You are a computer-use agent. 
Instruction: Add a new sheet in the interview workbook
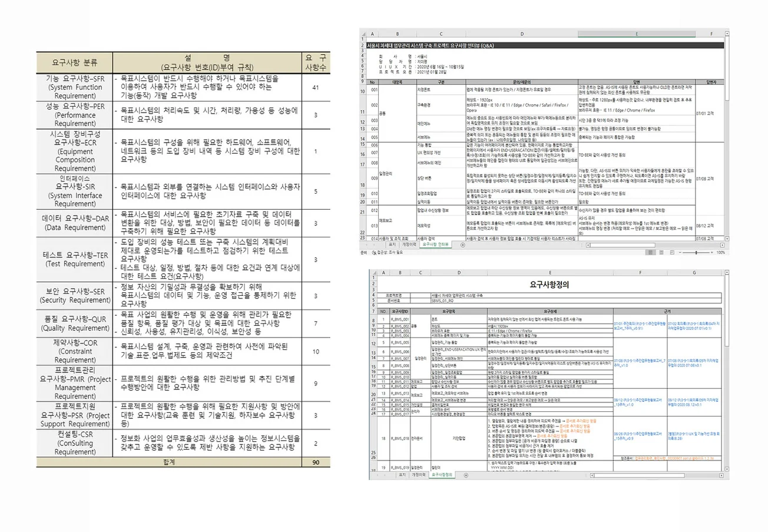[463, 245]
